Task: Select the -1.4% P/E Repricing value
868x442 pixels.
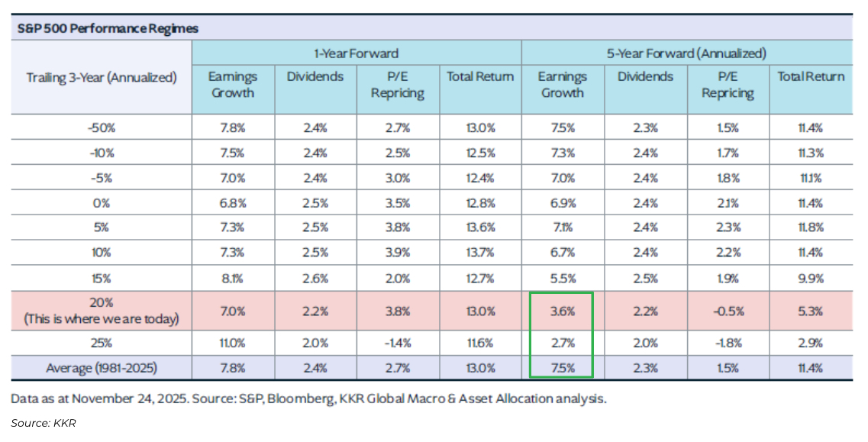Action: coord(397,344)
